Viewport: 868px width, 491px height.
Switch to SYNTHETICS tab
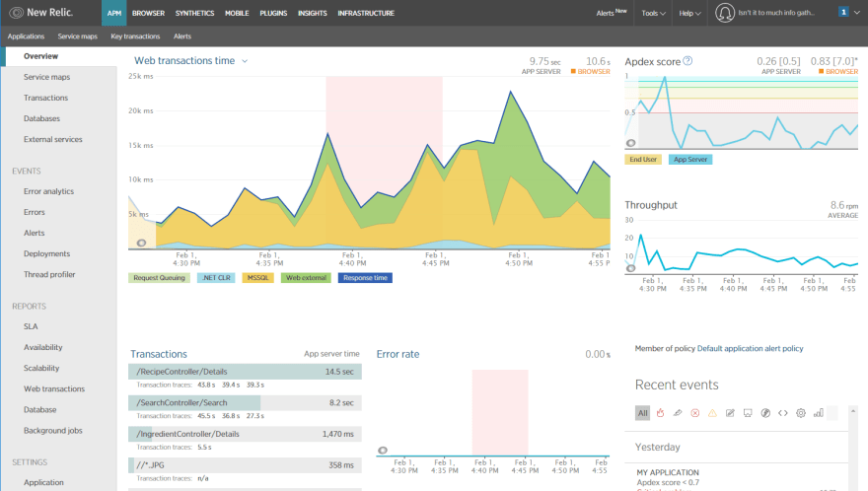195,13
